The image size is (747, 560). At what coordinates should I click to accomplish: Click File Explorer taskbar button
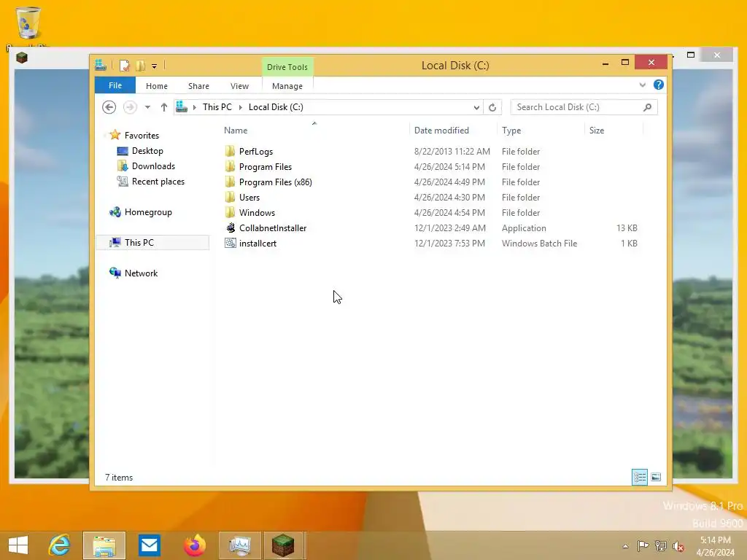(x=104, y=545)
